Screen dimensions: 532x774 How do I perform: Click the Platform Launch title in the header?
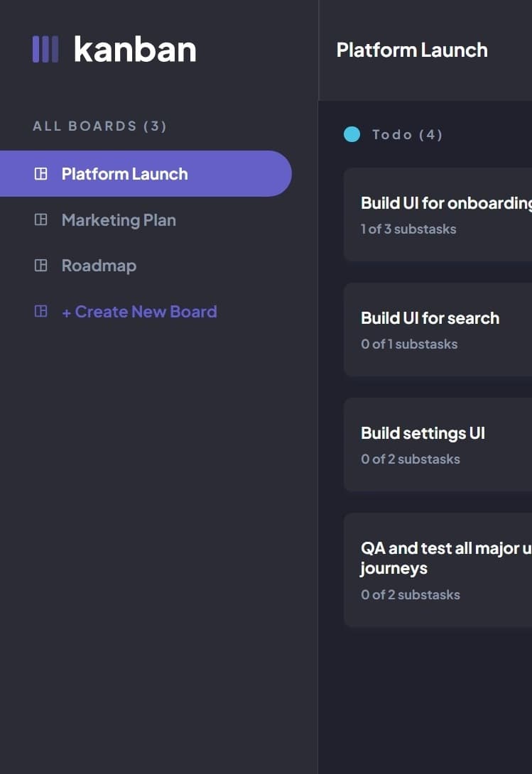[412, 50]
